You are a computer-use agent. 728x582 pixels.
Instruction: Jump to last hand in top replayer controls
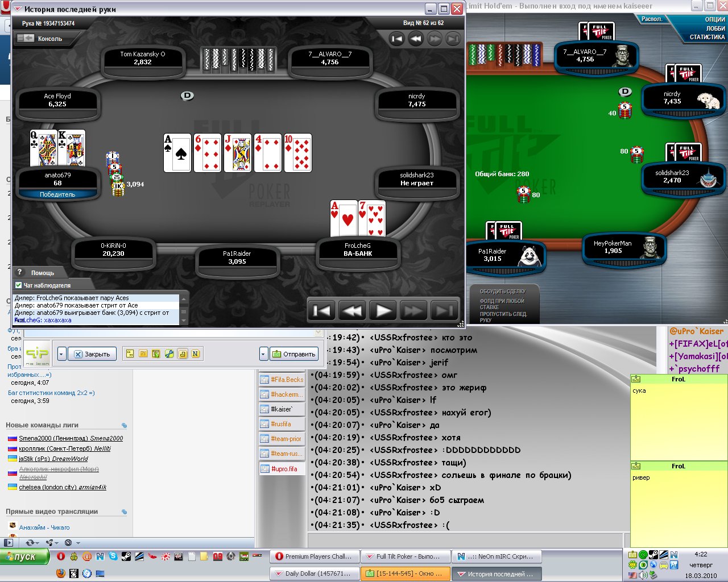point(453,39)
